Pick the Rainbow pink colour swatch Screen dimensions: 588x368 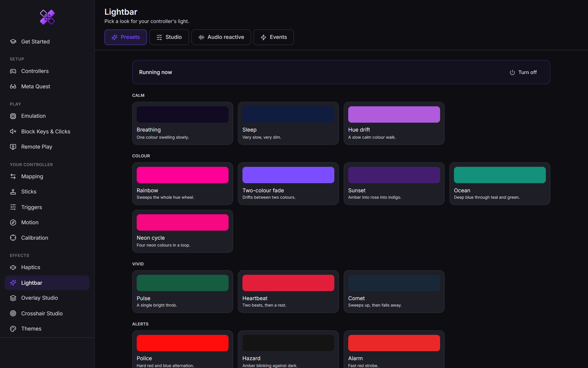182,175
